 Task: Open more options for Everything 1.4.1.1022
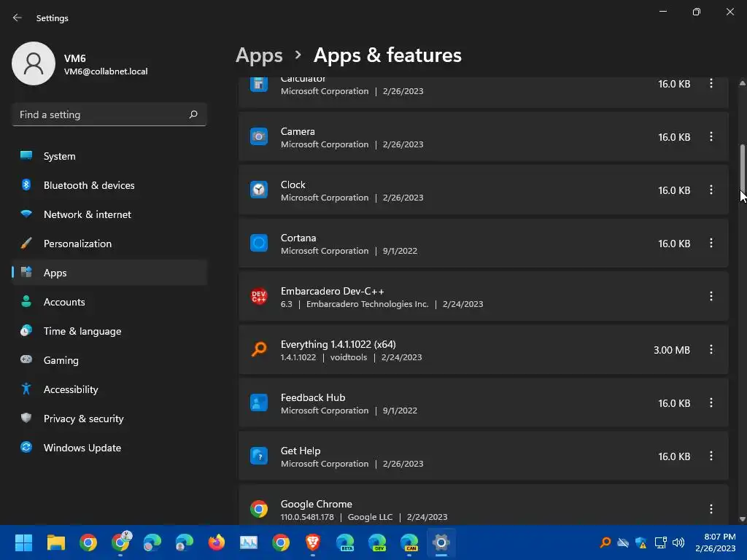click(711, 350)
